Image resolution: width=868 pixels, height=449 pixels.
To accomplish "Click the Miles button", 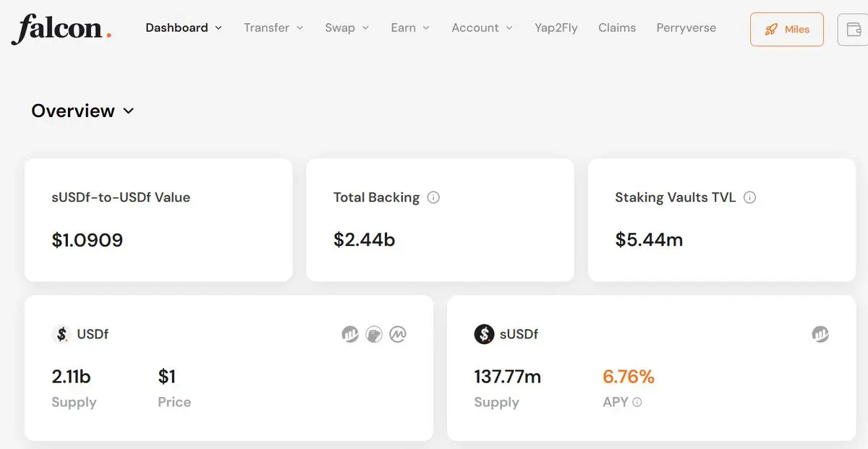I will tap(786, 30).
